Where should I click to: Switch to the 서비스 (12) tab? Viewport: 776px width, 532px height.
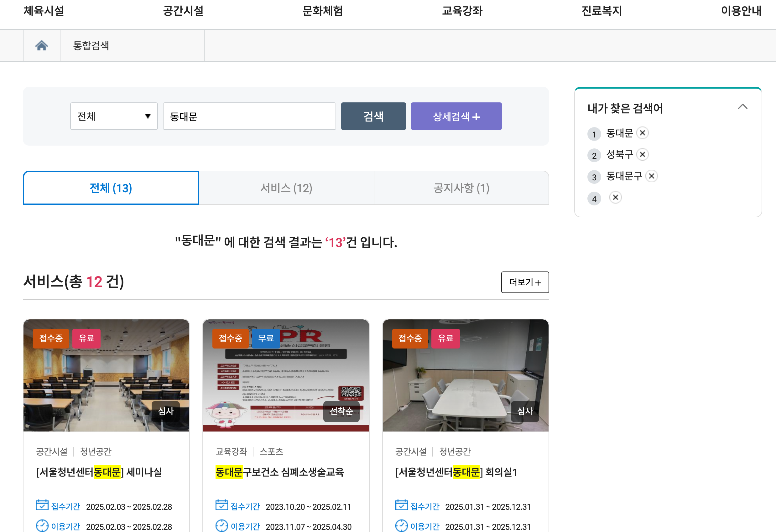(x=286, y=188)
